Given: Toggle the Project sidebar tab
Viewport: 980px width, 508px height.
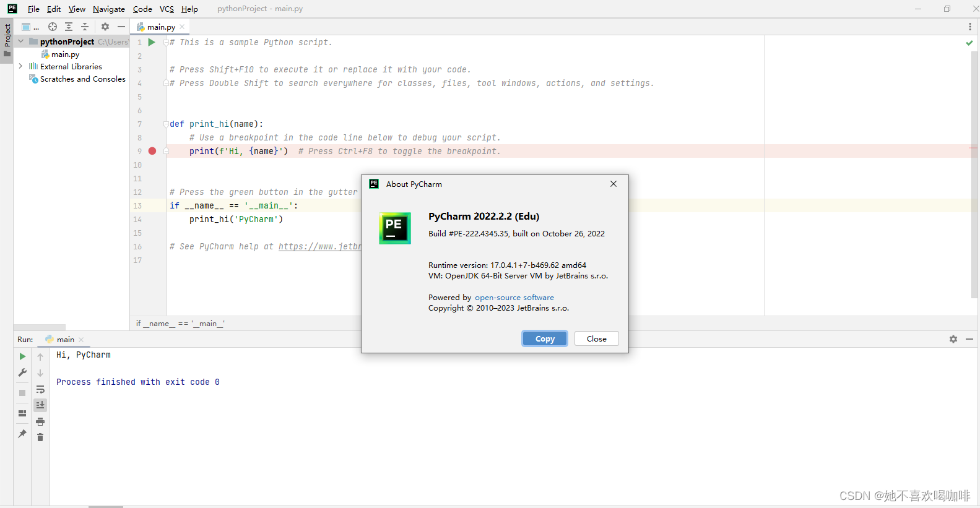Looking at the screenshot, I should [x=7, y=40].
